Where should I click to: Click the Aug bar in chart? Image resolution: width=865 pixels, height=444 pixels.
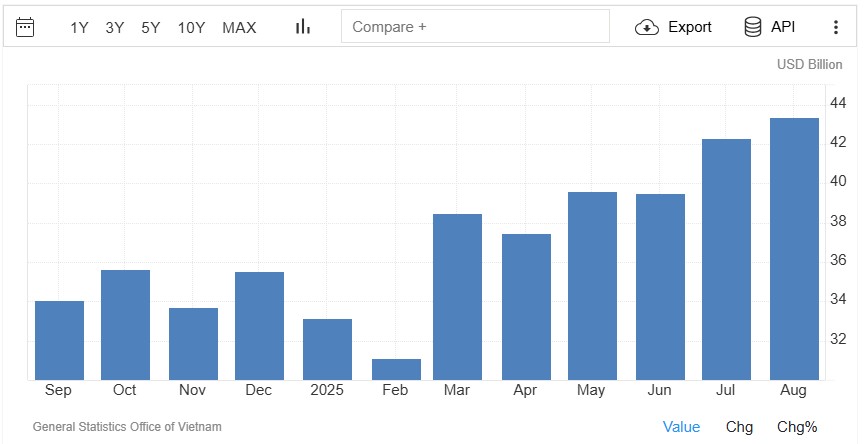(794, 249)
